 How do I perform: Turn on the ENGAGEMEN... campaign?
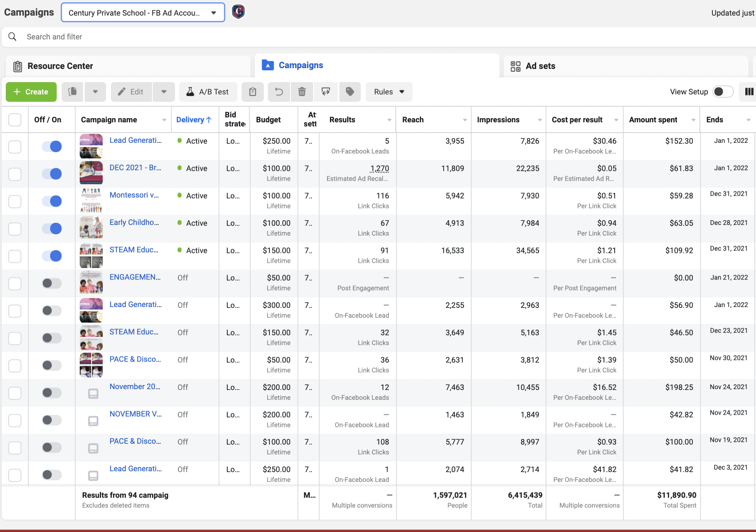(x=52, y=283)
